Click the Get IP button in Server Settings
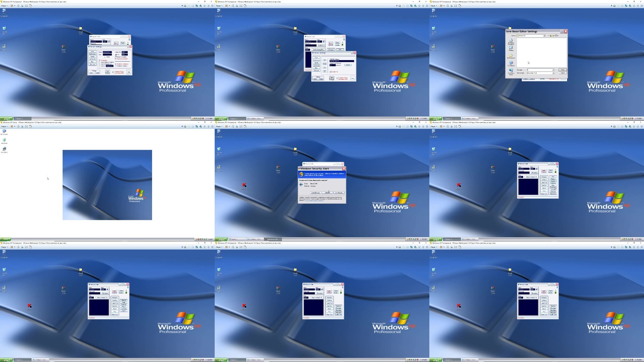The height and width of the screenshot is (362, 644). pos(348,65)
